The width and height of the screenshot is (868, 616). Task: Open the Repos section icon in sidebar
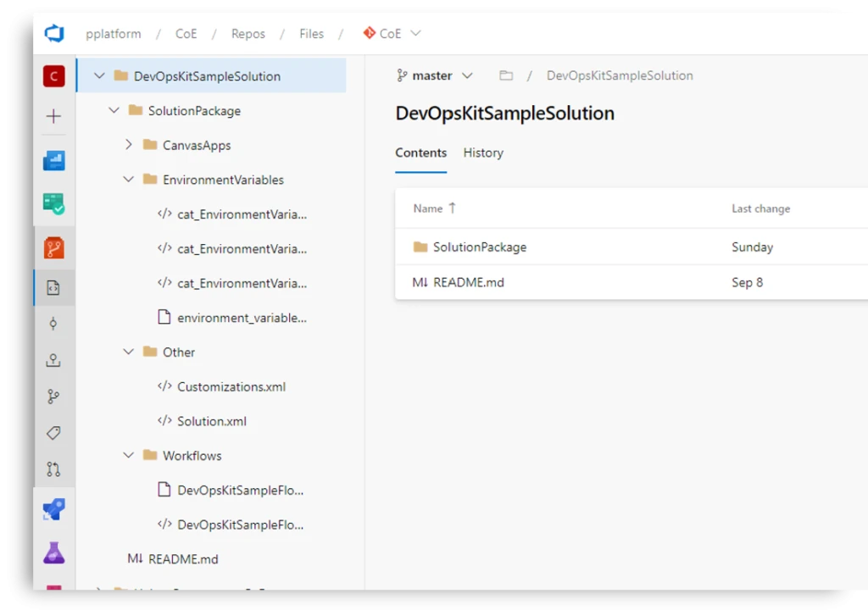(x=54, y=248)
